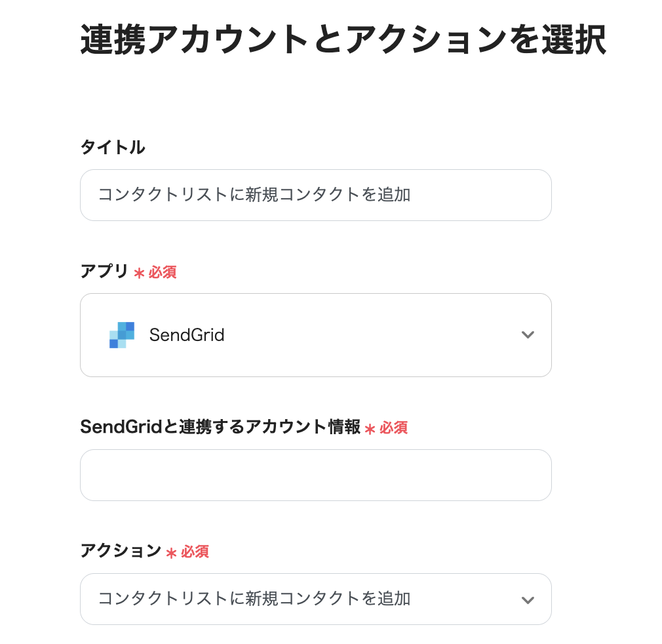Click the 必須 text beside アクション

[195, 552]
